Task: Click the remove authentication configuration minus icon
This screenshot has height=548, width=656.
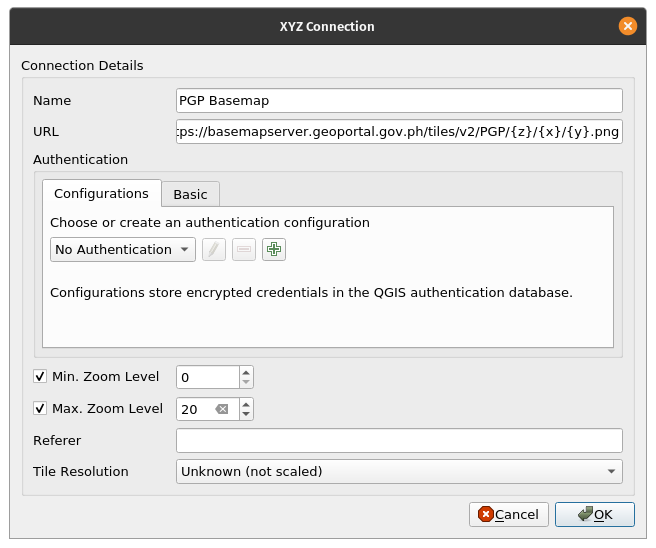Action: 244,249
